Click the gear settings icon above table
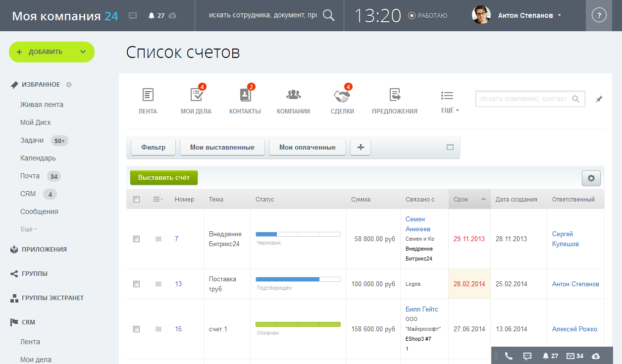Image resolution: width=622 pixels, height=364 pixels. [591, 178]
